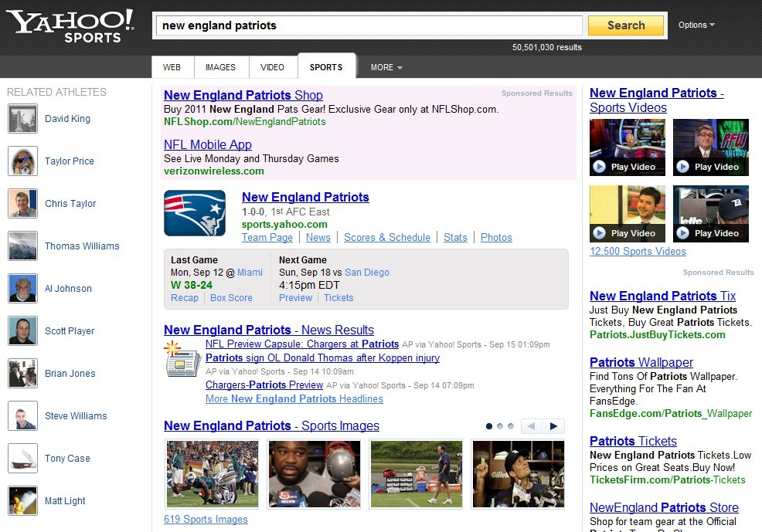762x532 pixels.
Task: Open the New England Patriots team result title
Action: tap(305, 197)
